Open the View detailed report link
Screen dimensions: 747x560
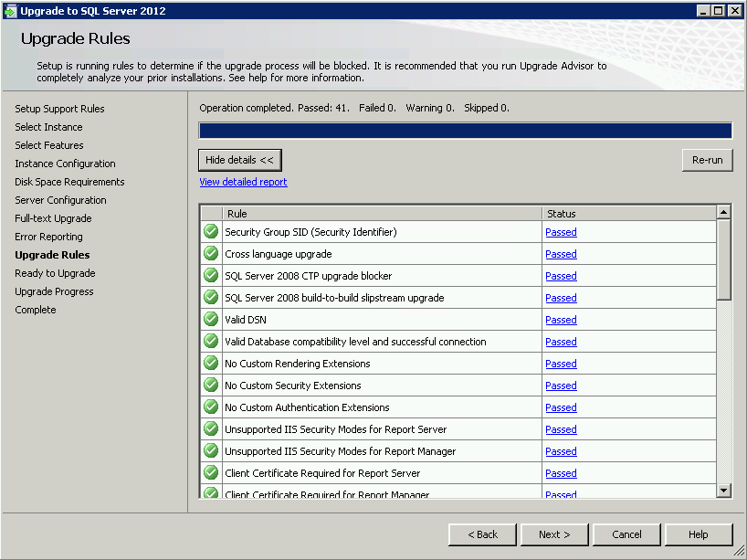pyautogui.click(x=243, y=182)
